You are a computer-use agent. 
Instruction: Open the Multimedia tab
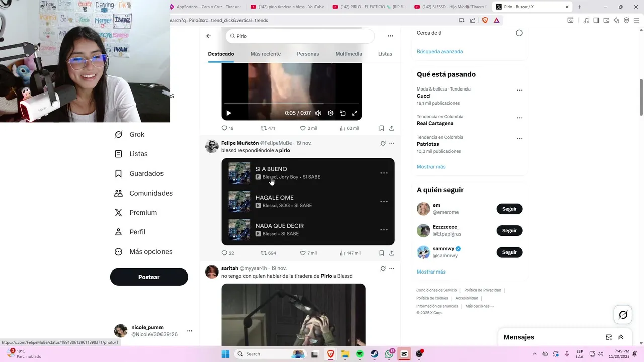coord(349,54)
